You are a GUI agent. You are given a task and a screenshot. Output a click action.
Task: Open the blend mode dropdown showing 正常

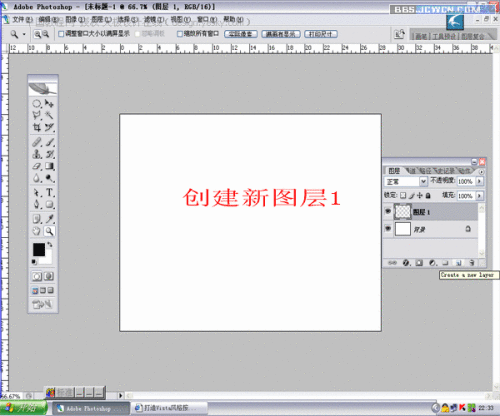point(405,181)
